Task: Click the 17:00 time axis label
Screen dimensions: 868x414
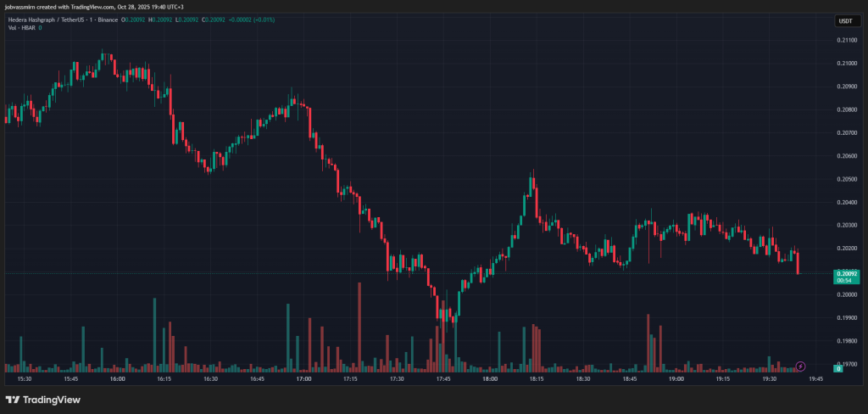Action: (303, 379)
